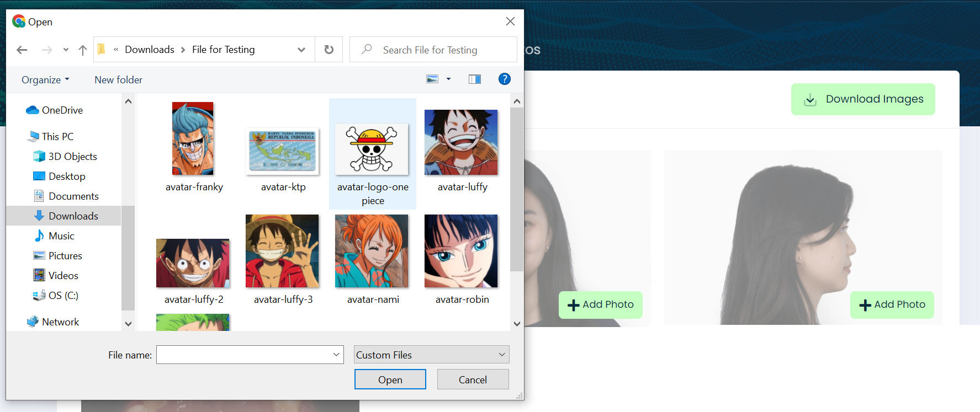
Task: Click the Pictures icon in sidebar
Action: 39,255
